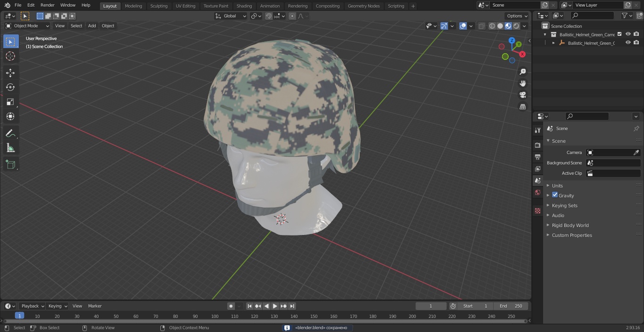
Task: Expand the Rigid Body World panel
Action: (570, 225)
